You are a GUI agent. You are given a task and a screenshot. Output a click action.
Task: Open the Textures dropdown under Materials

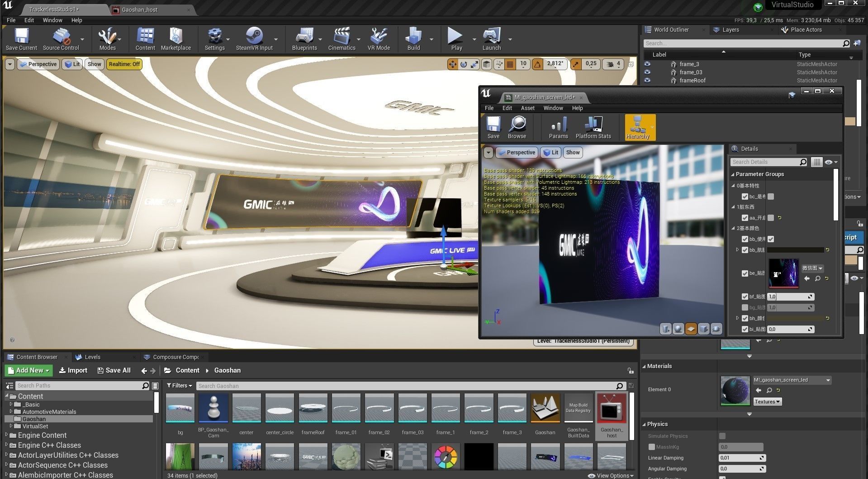[x=767, y=402]
